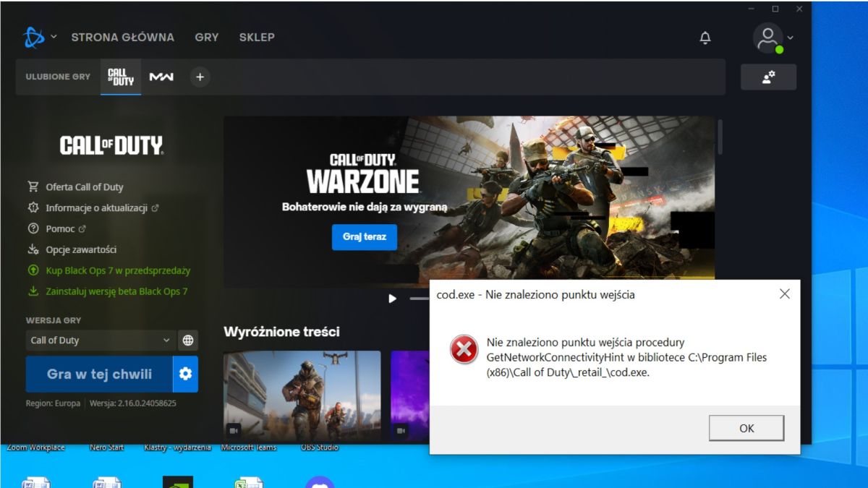This screenshot has height=488, width=868.
Task: Click the question mark icon beside Pomoc
Action: tap(33, 228)
